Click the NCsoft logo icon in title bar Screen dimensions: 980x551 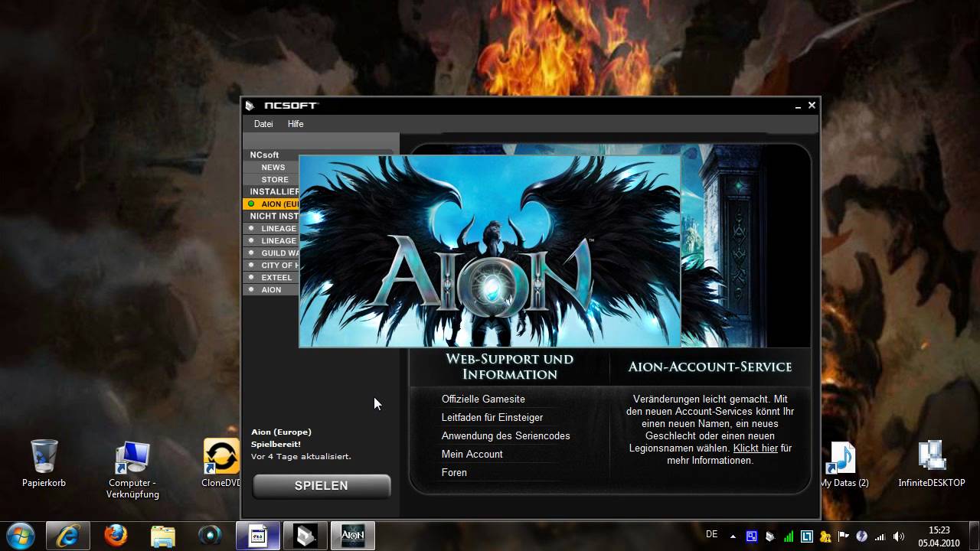pos(250,106)
